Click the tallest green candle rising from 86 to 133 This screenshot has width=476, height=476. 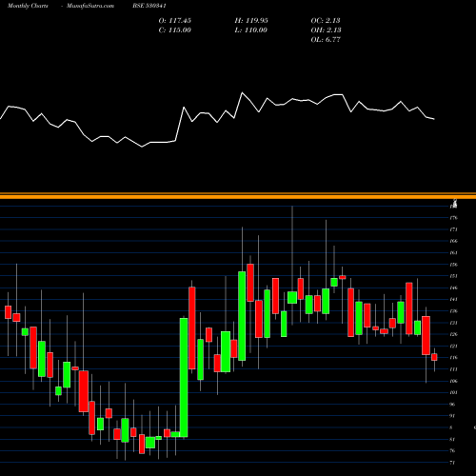tap(184, 378)
